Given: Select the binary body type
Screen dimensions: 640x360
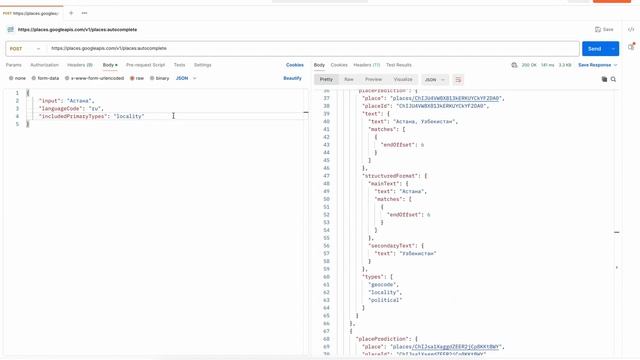Looking at the screenshot, I should tap(159, 78).
